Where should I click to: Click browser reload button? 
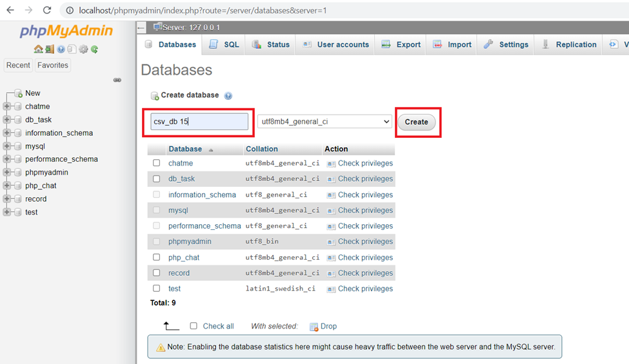click(47, 10)
